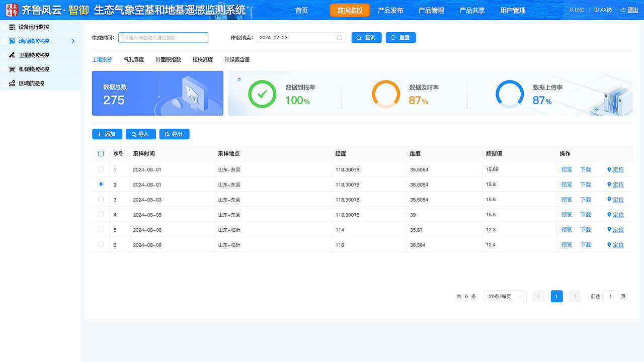Click the 数据上传率 progress ring
This screenshot has height=362, width=644.
click(510, 94)
